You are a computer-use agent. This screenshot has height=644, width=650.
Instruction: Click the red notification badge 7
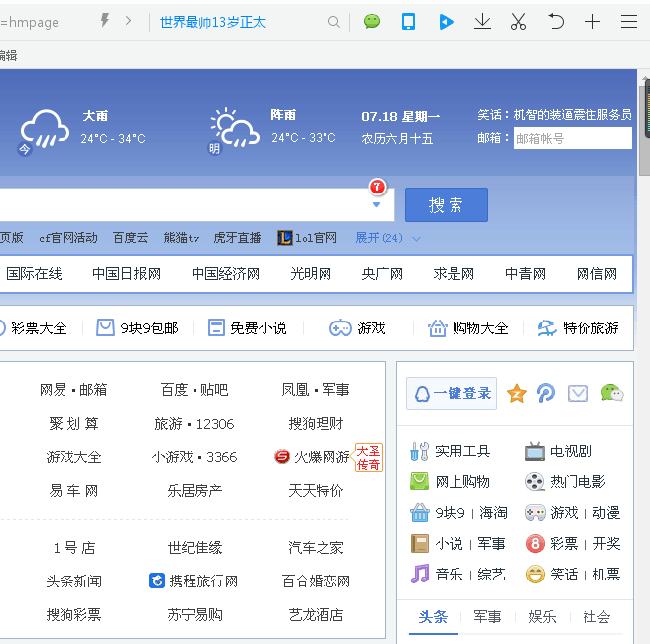(x=378, y=187)
